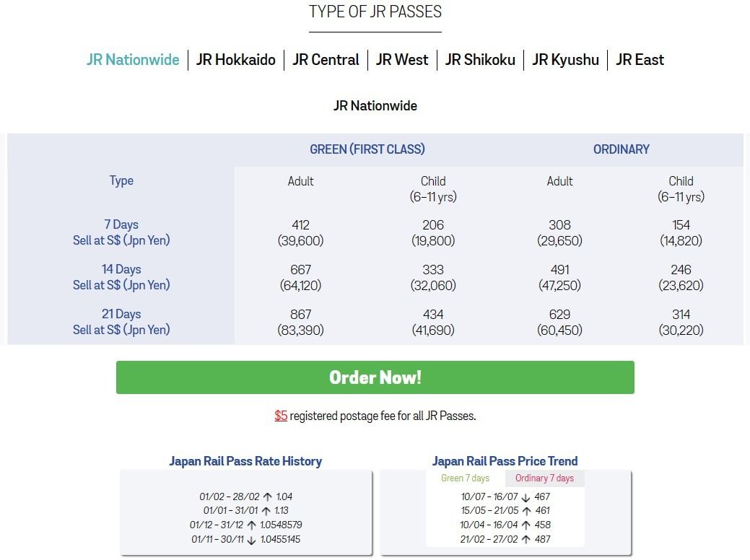The height and width of the screenshot is (560, 750).
Task: Open the $5 registered postage fee link
Action: 280,416
